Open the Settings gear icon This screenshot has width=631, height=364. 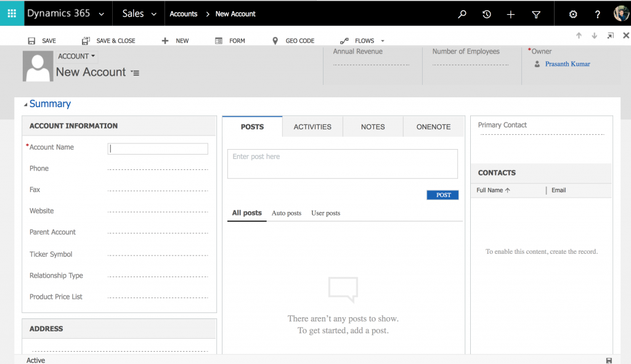click(x=572, y=13)
